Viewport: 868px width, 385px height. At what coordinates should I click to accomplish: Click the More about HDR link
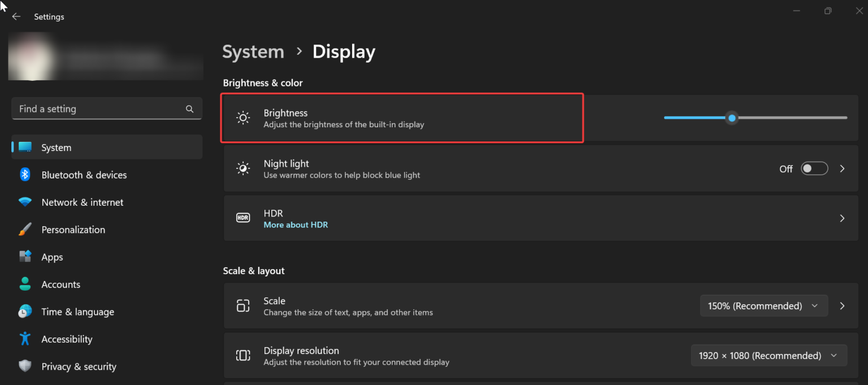coord(296,224)
